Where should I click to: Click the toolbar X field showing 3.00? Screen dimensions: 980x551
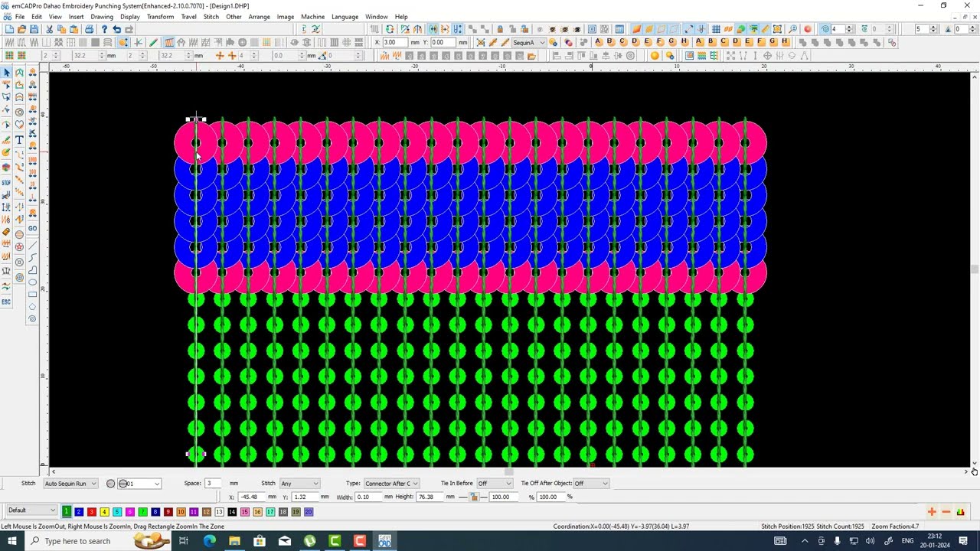pos(395,42)
